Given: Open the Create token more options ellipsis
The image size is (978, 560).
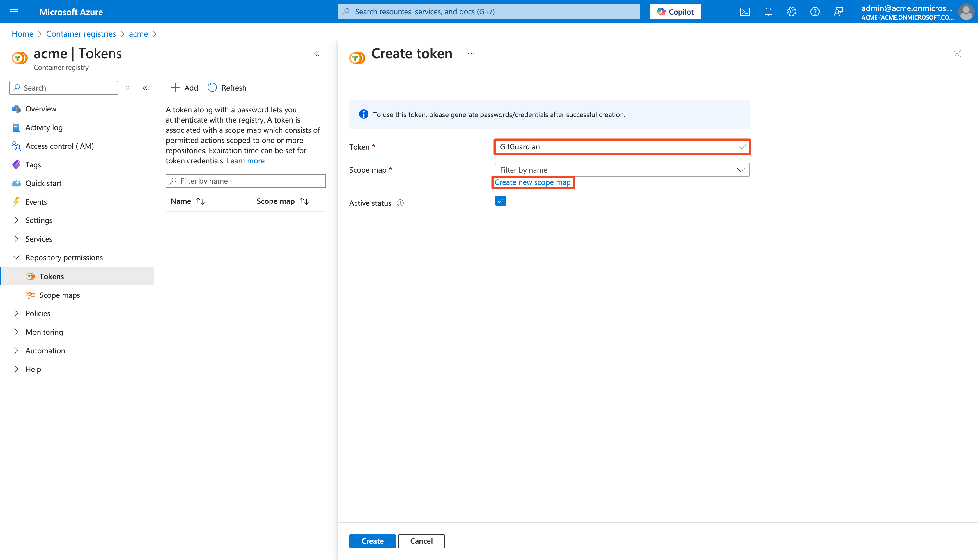Looking at the screenshot, I should (x=471, y=54).
